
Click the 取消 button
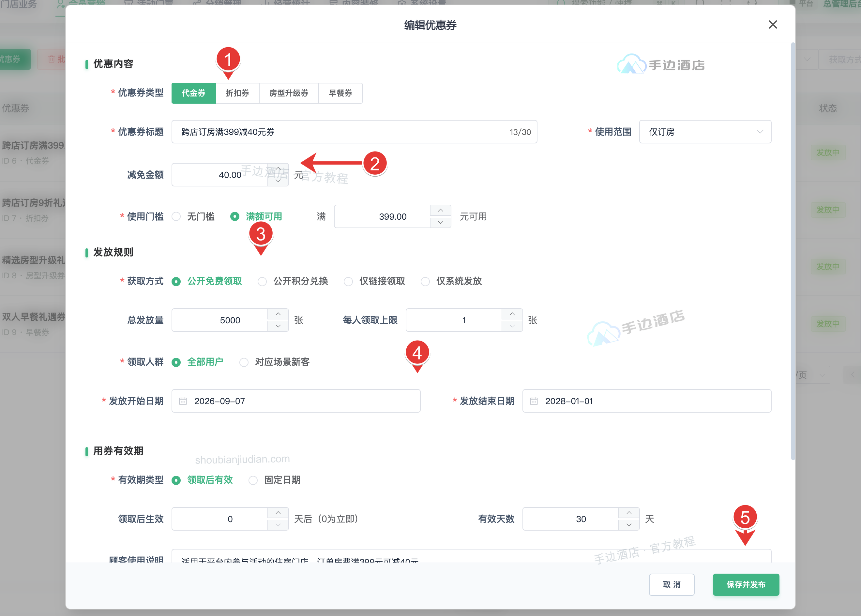click(672, 584)
